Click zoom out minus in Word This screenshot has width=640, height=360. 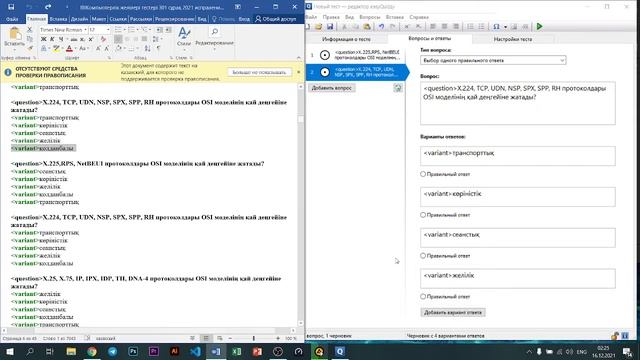point(230,338)
